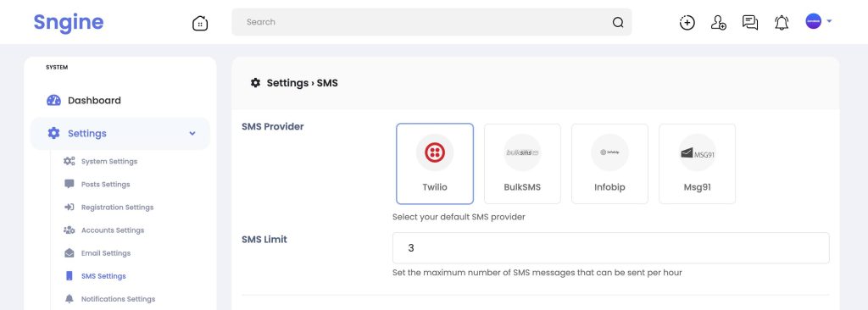Select BulkSMS as SMS provider
Viewport: 868px width, 310px height.
click(522, 163)
